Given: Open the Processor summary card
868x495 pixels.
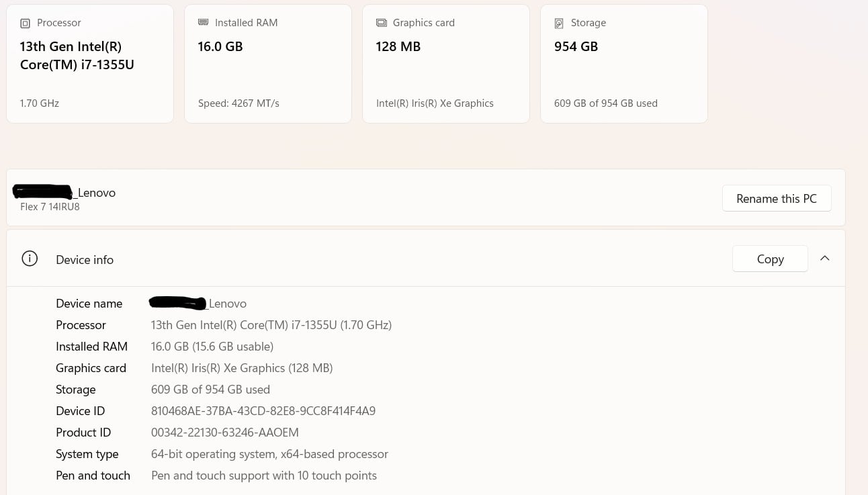Looking at the screenshot, I should (x=90, y=64).
